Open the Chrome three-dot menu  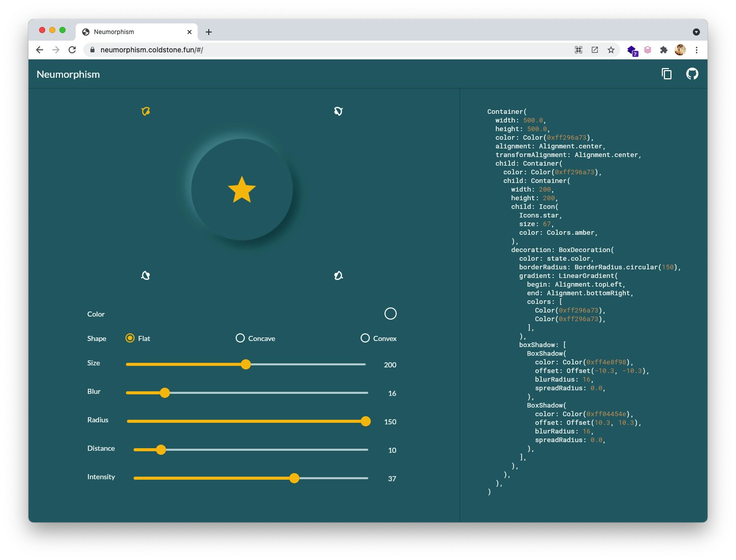pos(696,50)
